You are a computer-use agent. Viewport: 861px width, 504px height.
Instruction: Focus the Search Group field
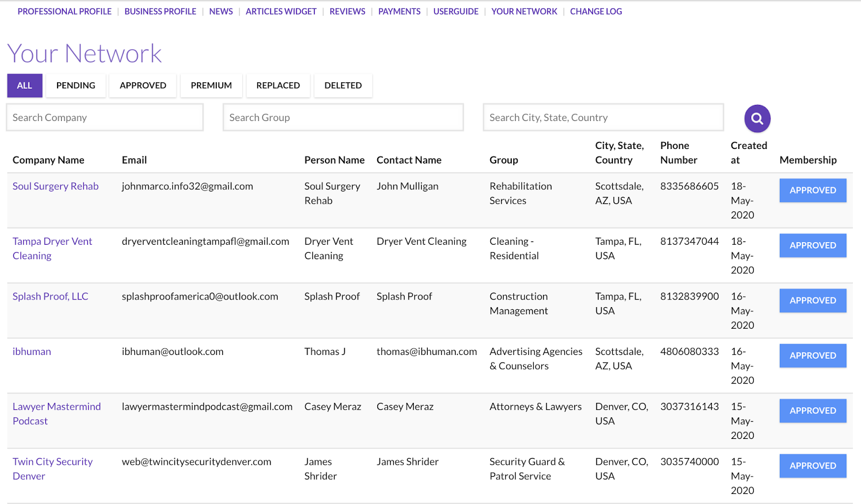coord(343,117)
